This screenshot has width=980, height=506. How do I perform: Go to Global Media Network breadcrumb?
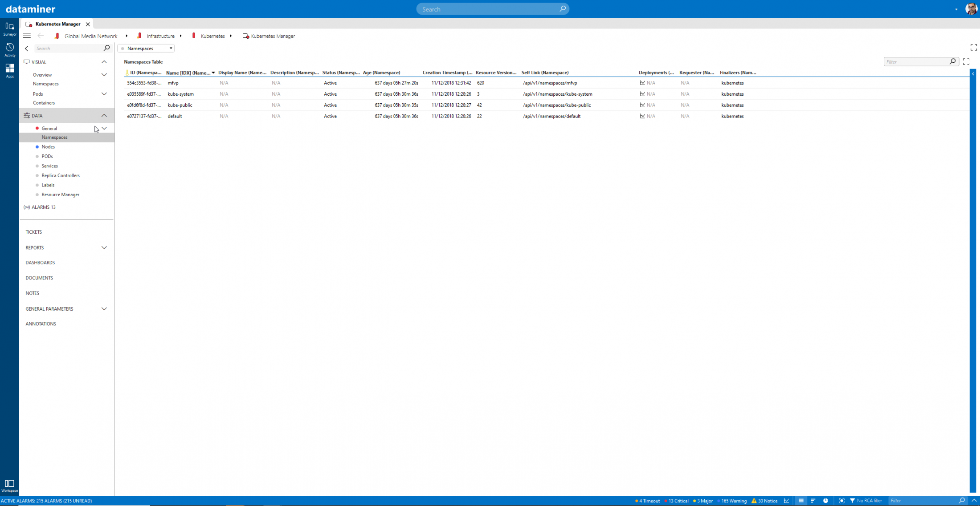click(91, 36)
